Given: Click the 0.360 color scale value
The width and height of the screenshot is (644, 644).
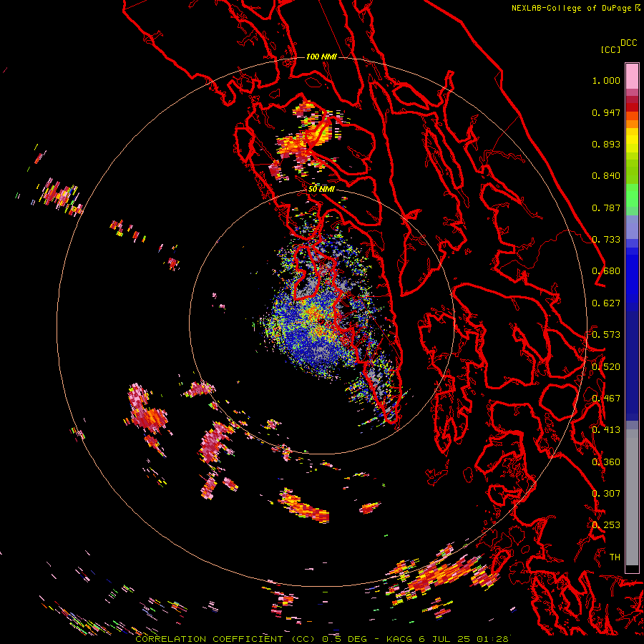Looking at the screenshot, I should click(606, 462).
